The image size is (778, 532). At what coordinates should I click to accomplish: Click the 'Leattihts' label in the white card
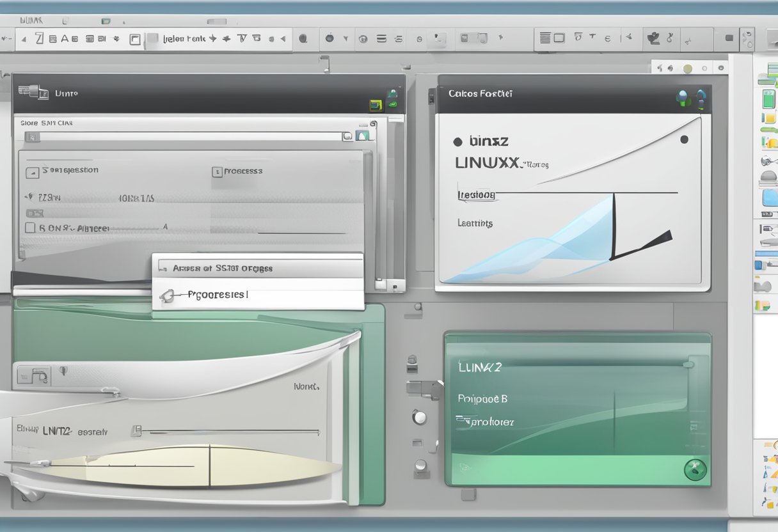[x=475, y=223]
